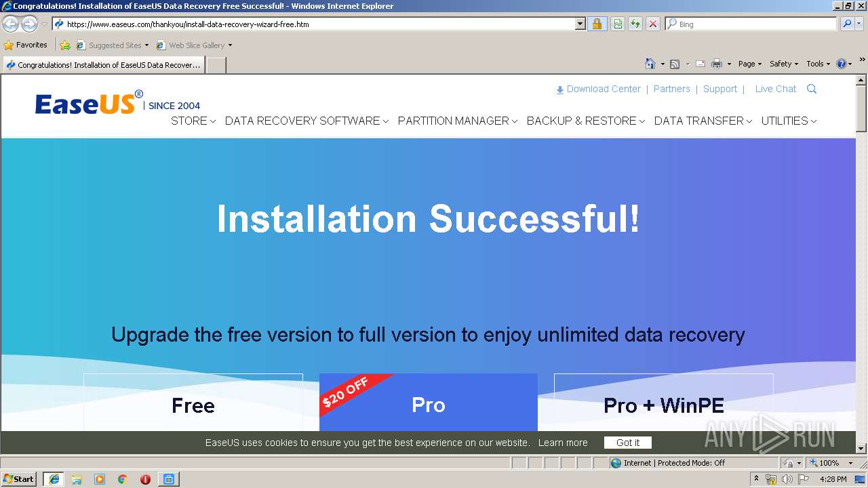Image resolution: width=868 pixels, height=488 pixels.
Task: Open DATA RECOVERY SOFTWARE menu
Action: point(307,121)
